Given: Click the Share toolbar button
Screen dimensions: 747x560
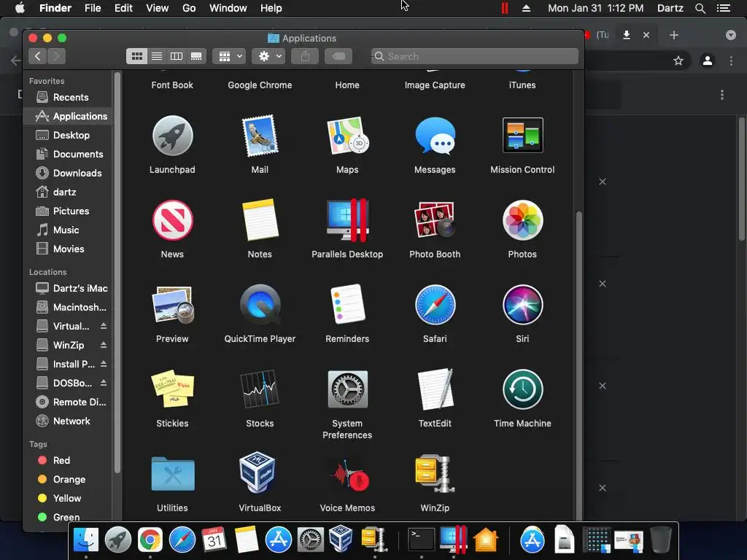Looking at the screenshot, I should click(306, 56).
